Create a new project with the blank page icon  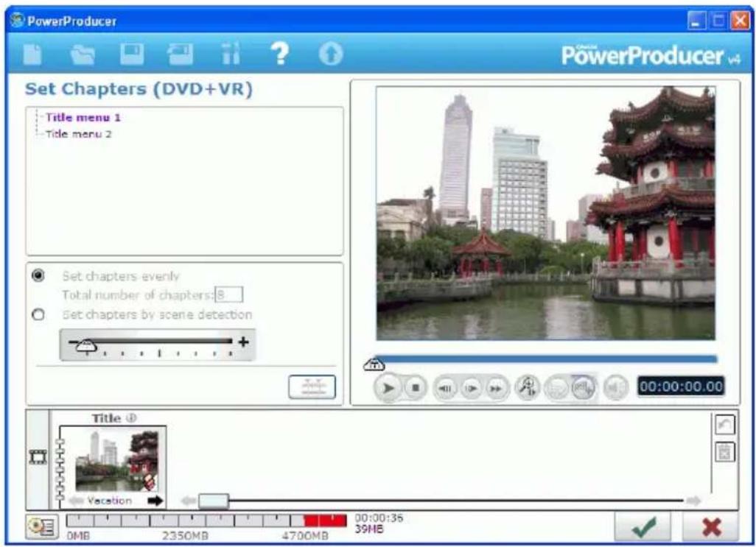(x=32, y=54)
